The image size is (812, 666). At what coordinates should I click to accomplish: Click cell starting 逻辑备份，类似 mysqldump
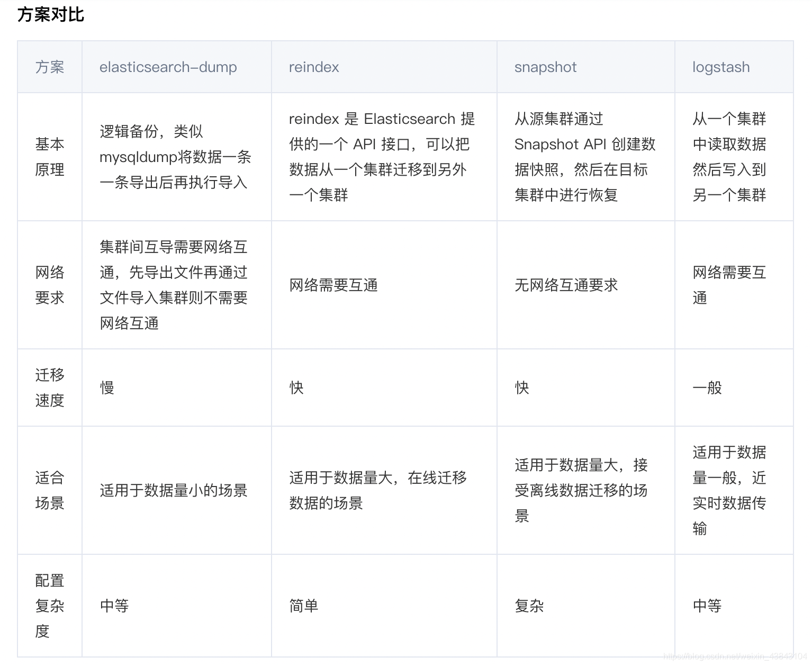point(177,157)
